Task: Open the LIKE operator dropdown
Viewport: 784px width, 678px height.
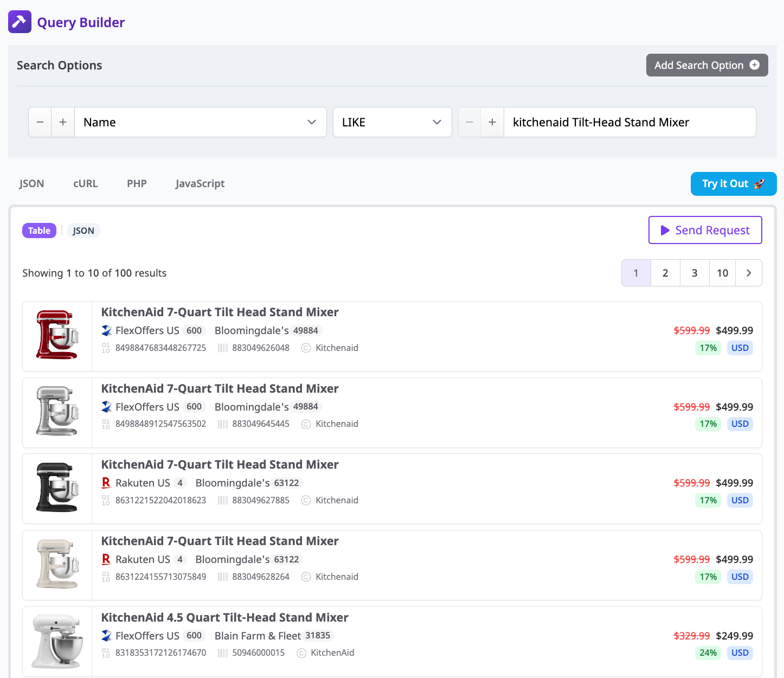Action: (x=392, y=122)
